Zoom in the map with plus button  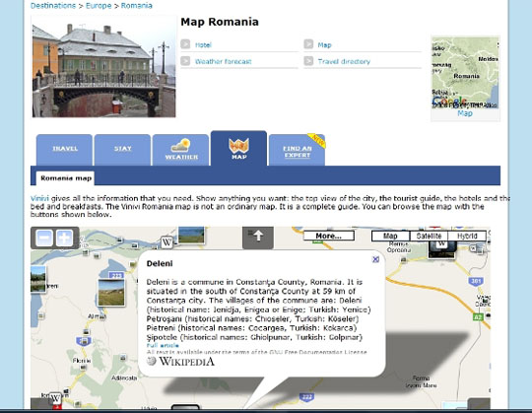click(x=64, y=238)
